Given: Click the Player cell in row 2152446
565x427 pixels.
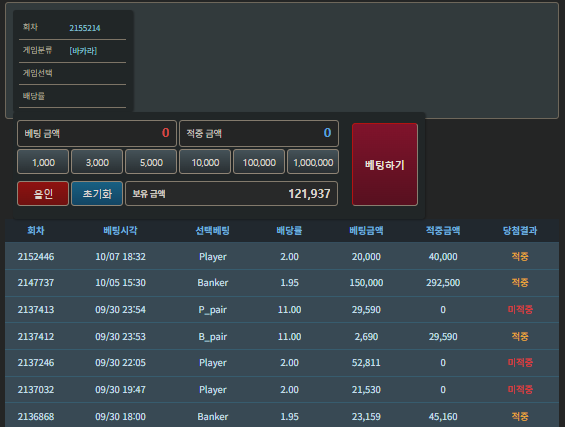Looking at the screenshot, I should tap(213, 257).
